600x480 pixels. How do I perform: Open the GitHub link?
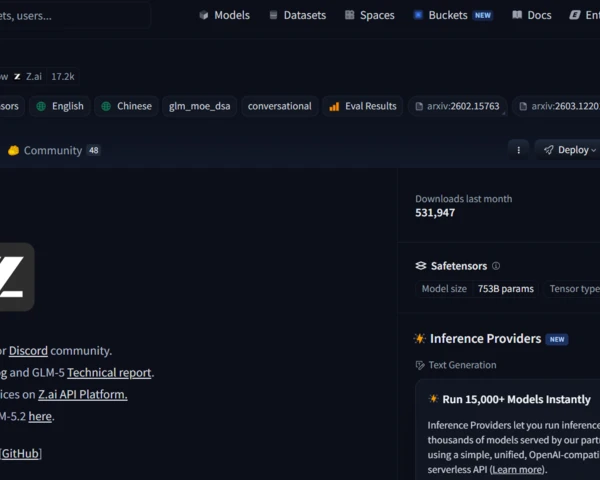[x=21, y=454]
